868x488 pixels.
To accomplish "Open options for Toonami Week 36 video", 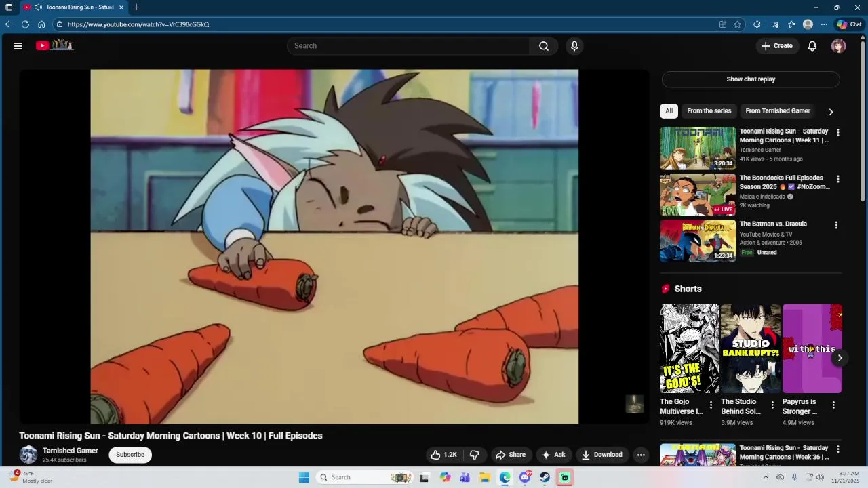I will [837, 449].
